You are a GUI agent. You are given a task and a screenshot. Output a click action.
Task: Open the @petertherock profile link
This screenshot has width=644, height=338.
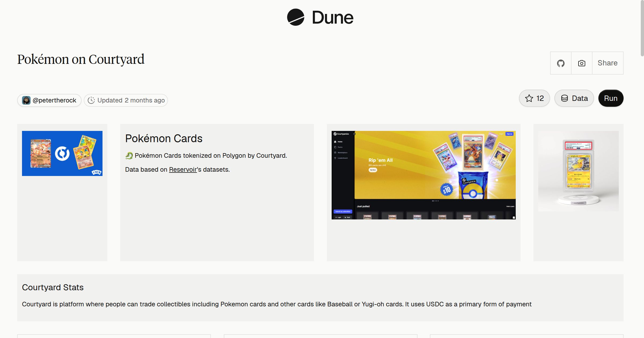point(49,100)
